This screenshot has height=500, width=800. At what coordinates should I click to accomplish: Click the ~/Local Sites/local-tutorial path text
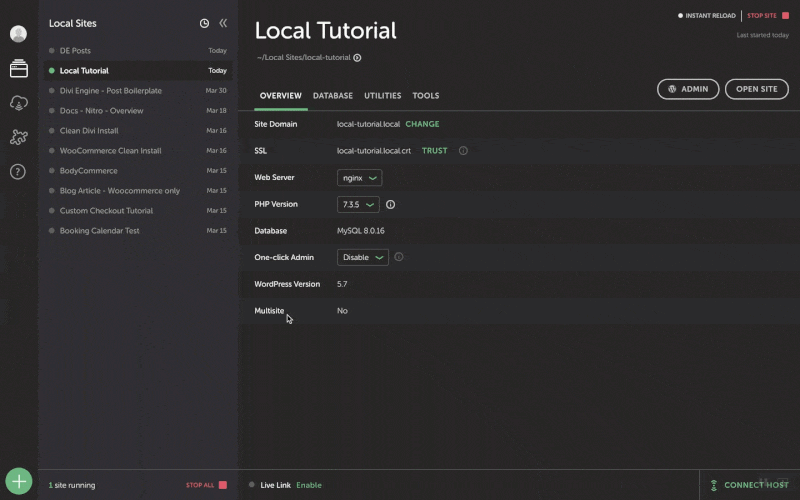[304, 58]
